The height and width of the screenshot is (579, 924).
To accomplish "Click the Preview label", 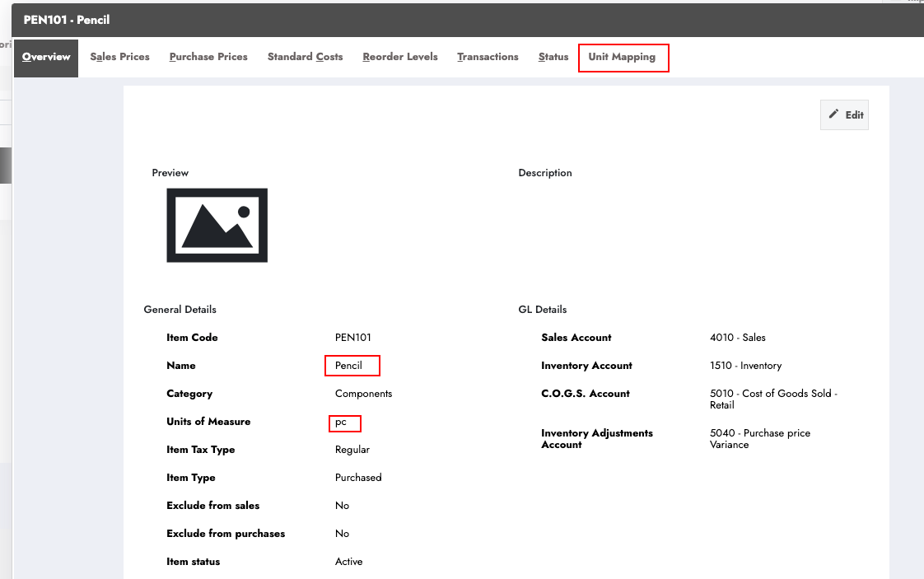I will tap(170, 173).
